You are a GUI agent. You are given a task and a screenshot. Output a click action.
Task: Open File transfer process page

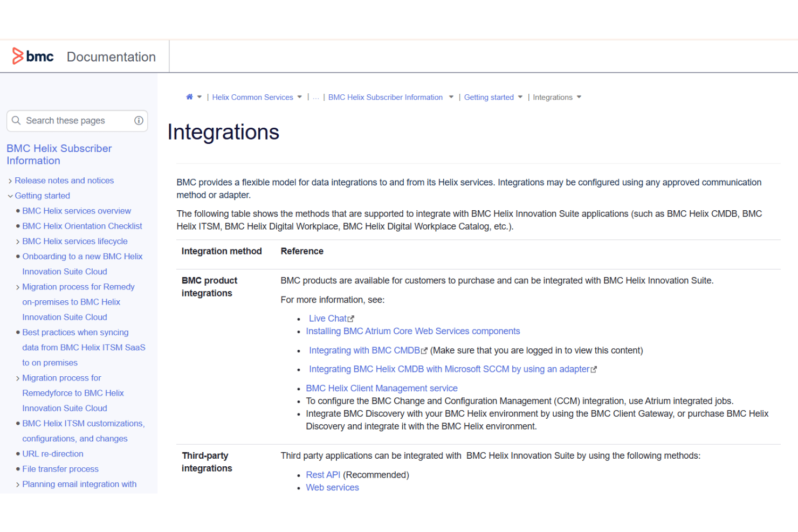coord(60,469)
